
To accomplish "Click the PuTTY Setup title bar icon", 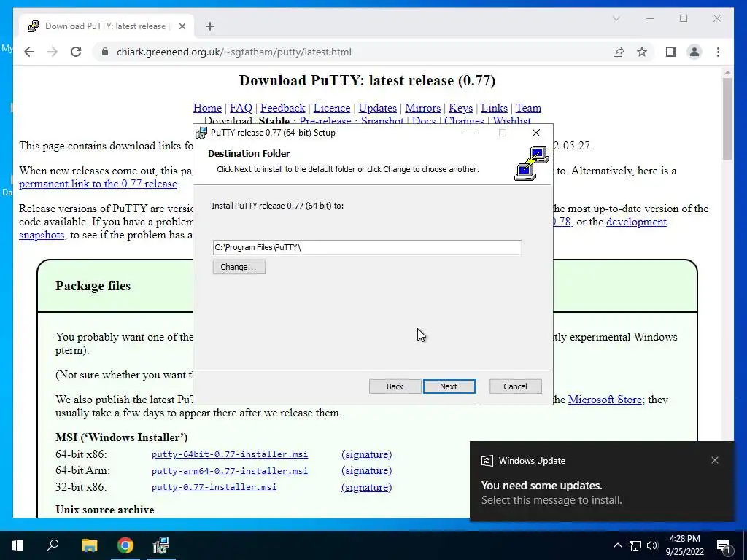I will pyautogui.click(x=202, y=133).
